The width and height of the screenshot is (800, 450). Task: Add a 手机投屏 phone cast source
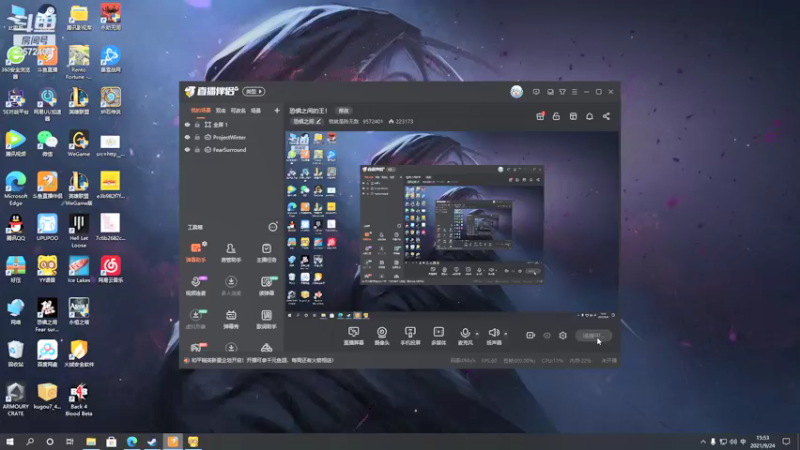pyautogui.click(x=410, y=336)
